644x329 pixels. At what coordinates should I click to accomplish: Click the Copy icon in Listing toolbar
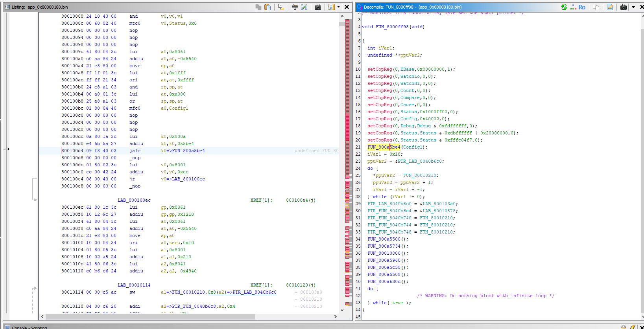coord(258,7)
